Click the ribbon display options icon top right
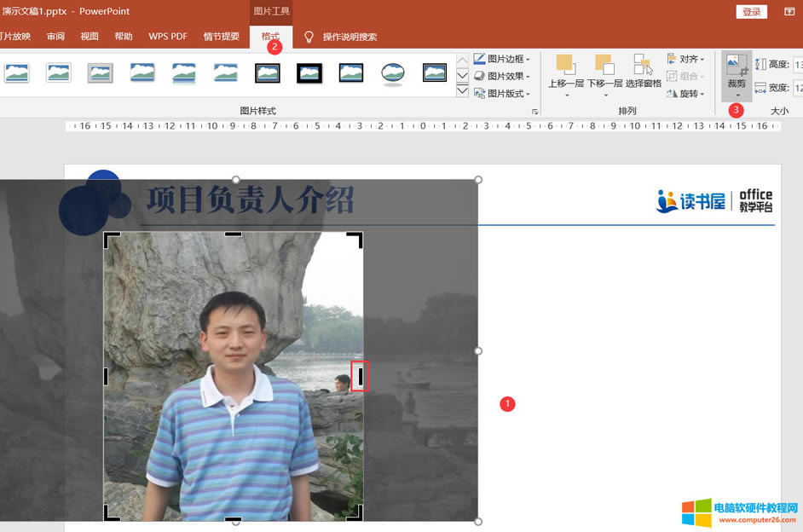 pyautogui.click(x=792, y=10)
